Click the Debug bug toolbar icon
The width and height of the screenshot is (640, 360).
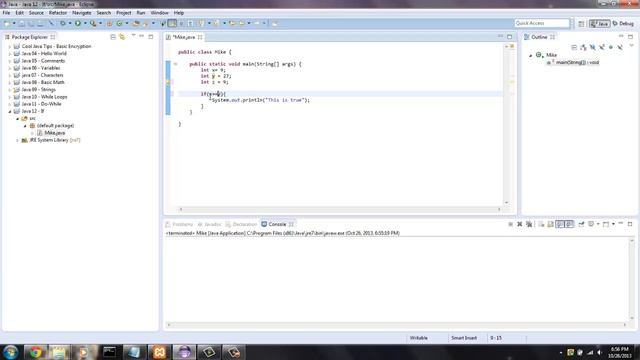(62, 23)
